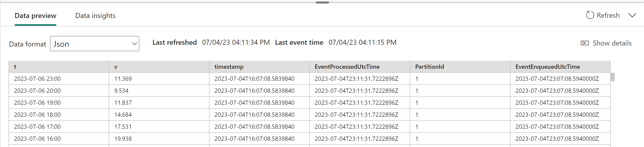Click the EventProcessedUtcTime column header
Image resolution: width=644 pixels, height=147 pixels.
pyautogui.click(x=347, y=67)
